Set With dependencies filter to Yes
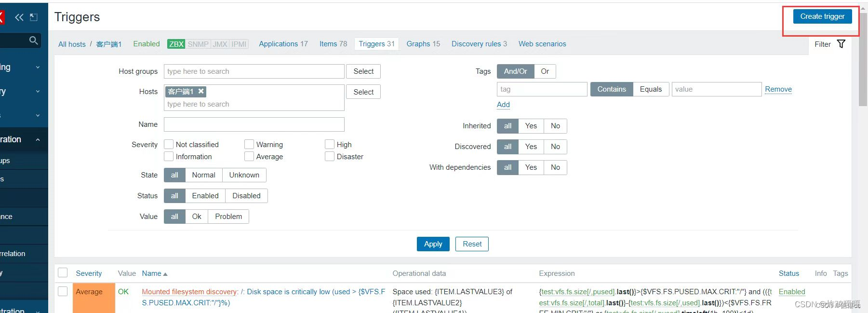The image size is (868, 313). point(531,167)
